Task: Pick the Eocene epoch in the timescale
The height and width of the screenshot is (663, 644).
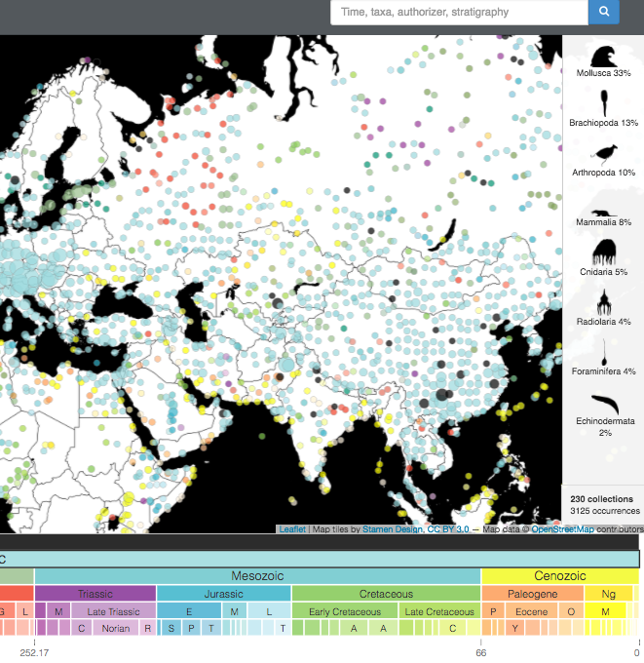Action: [x=531, y=611]
